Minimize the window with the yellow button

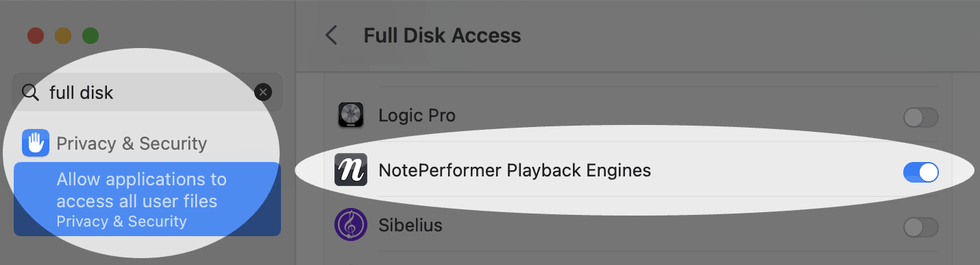tap(62, 35)
